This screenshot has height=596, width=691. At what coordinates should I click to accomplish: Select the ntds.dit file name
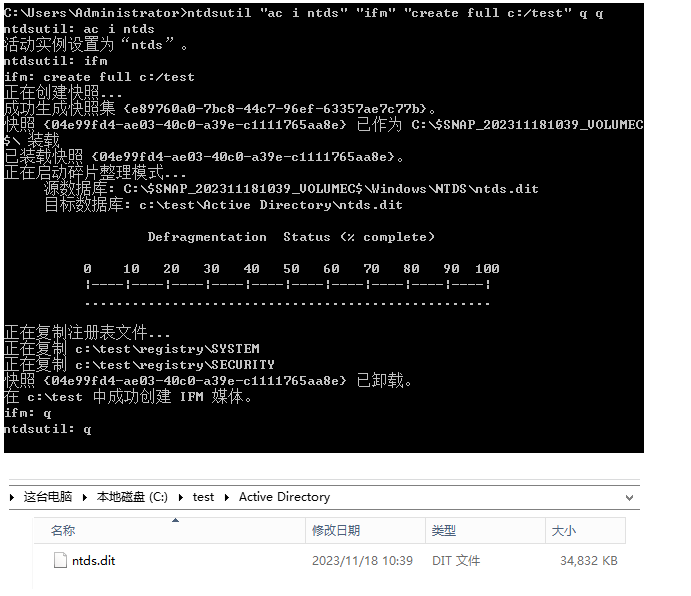pos(93,561)
